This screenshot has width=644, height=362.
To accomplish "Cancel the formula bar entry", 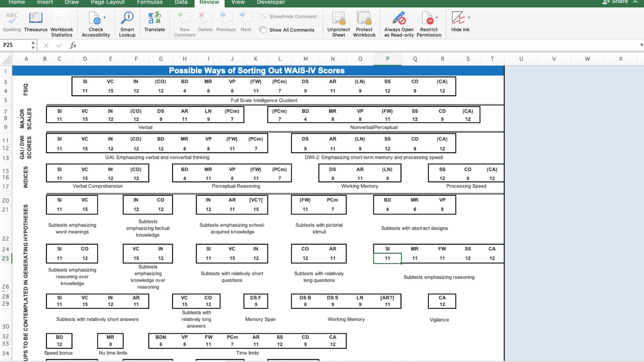I will (46, 45).
